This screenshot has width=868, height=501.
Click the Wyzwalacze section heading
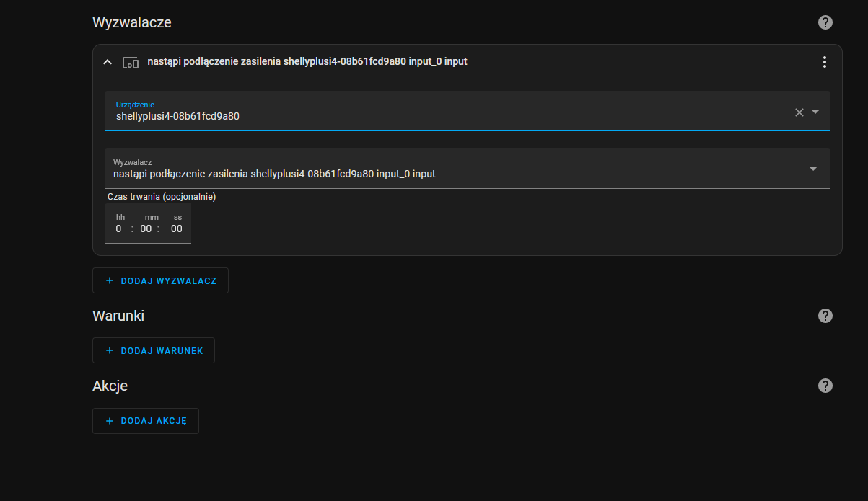click(132, 22)
